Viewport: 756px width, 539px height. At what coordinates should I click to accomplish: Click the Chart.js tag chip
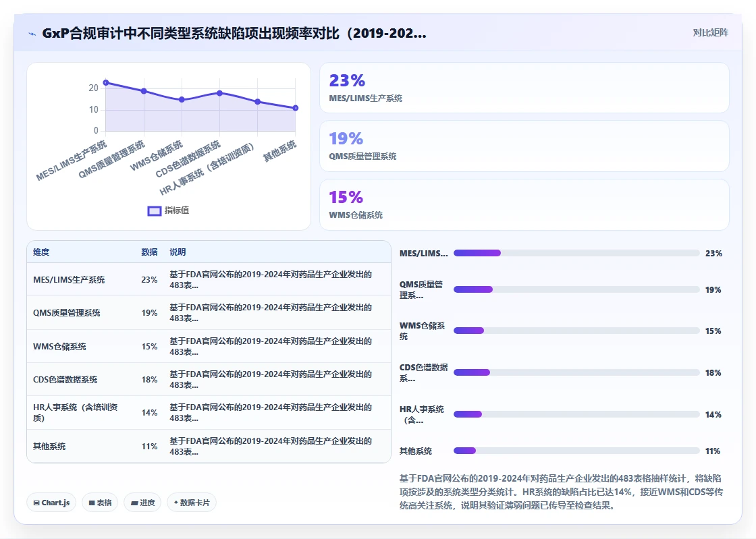coord(51,503)
